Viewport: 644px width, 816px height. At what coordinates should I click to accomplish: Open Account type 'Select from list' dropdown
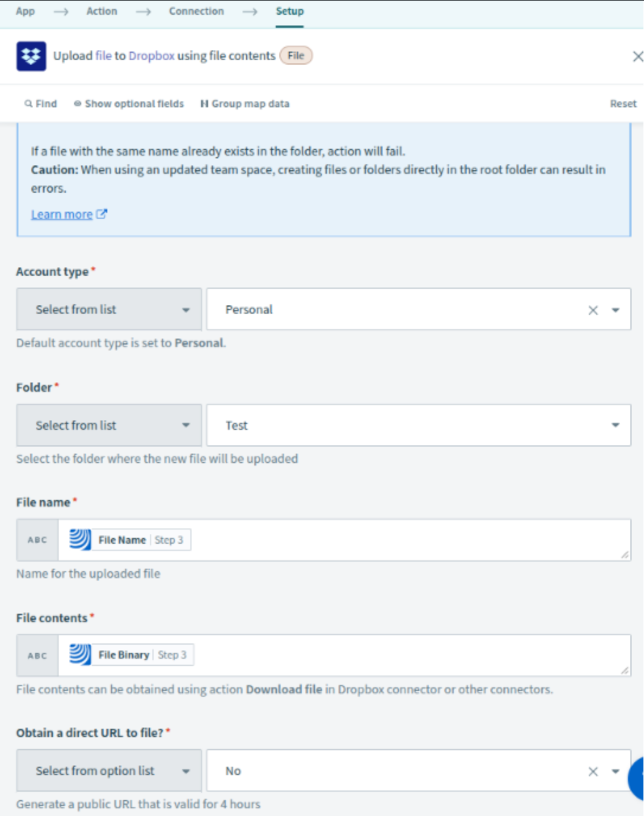pos(109,310)
